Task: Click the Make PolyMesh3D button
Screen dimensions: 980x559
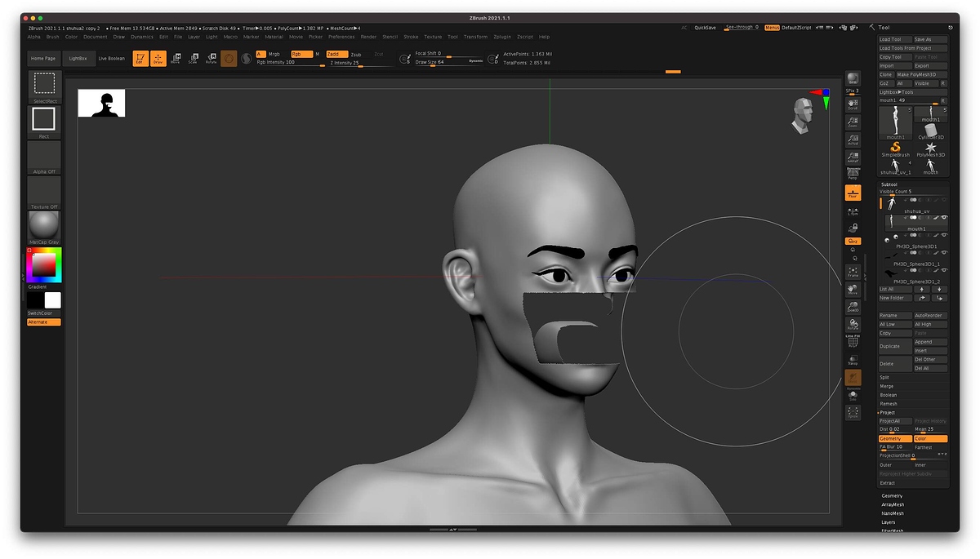Action: coord(921,74)
